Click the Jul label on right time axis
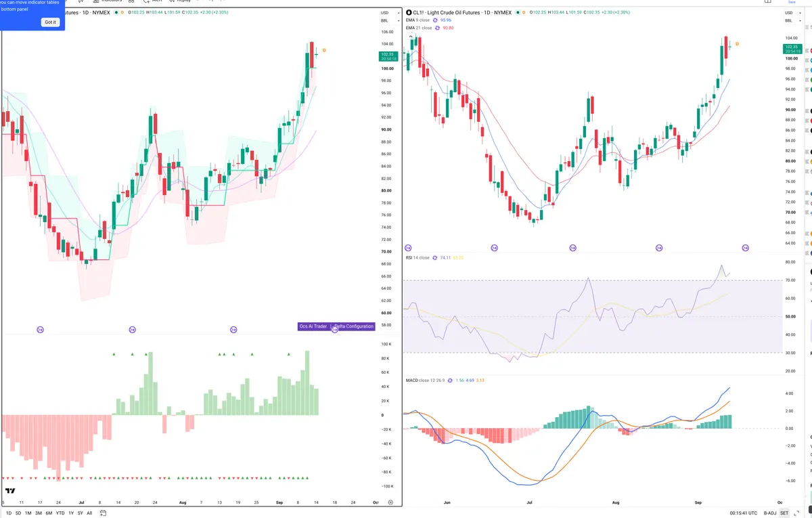Screen dimensions: 812x518 tap(531, 503)
